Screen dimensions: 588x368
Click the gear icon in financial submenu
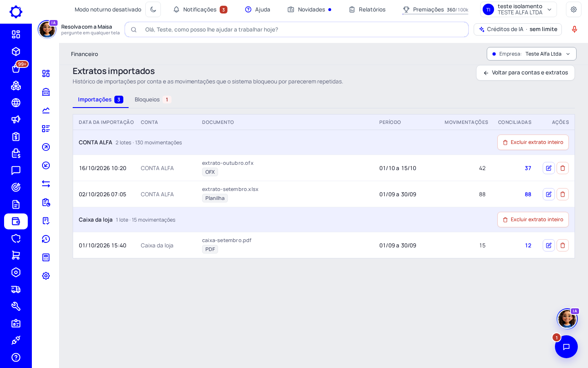click(46, 276)
